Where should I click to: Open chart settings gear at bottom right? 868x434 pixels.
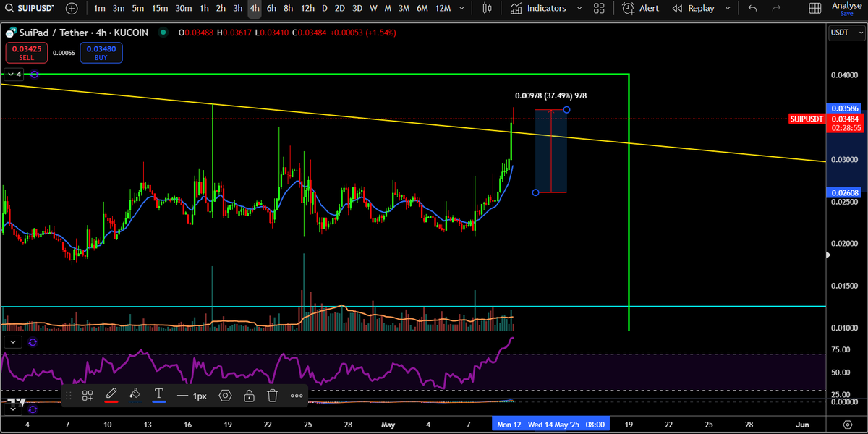point(847,424)
